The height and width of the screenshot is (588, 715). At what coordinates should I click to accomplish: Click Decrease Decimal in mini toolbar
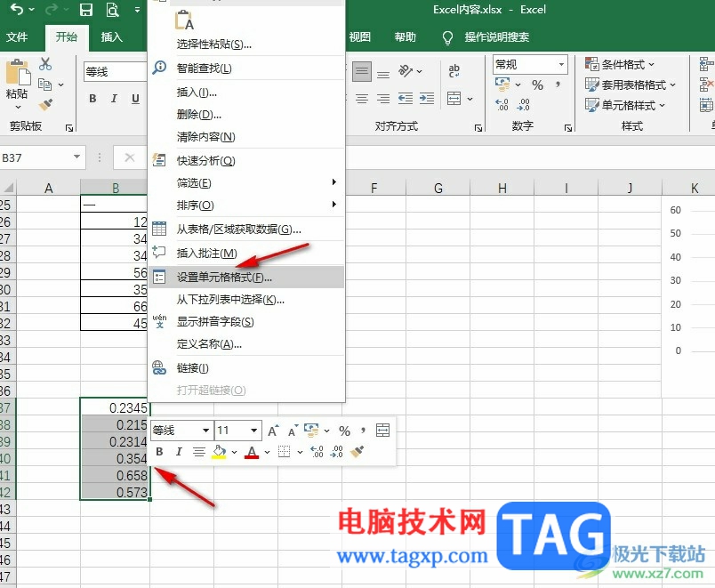(337, 452)
